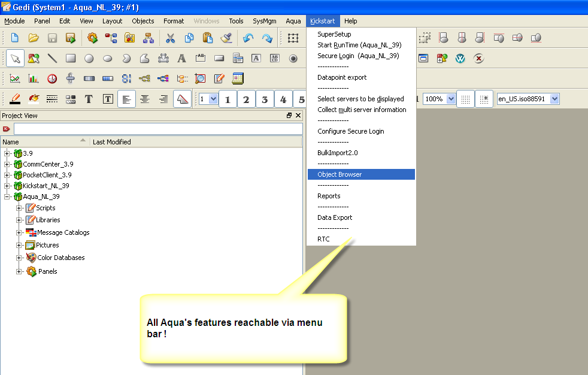This screenshot has height=375, width=588.
Task: Open the Aqua menu in the menu bar
Action: (x=293, y=21)
